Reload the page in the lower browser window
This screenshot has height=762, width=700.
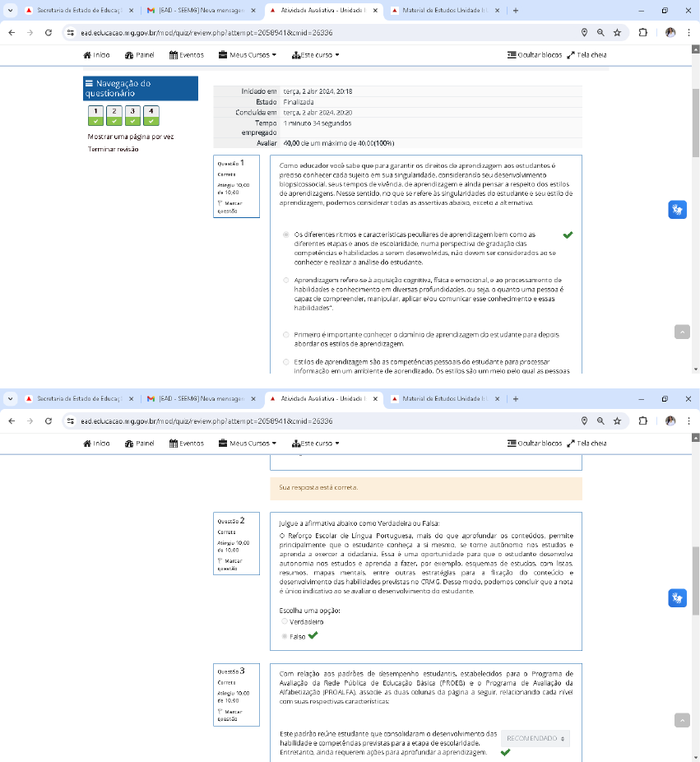tap(48, 420)
